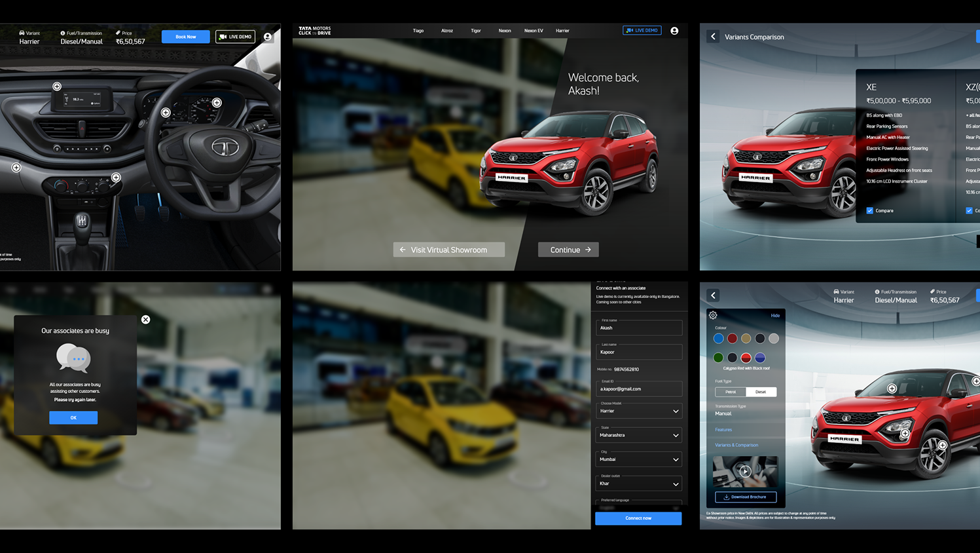Open the Features link in configurator panel
Viewport: 980px width, 553px height.
pyautogui.click(x=723, y=430)
